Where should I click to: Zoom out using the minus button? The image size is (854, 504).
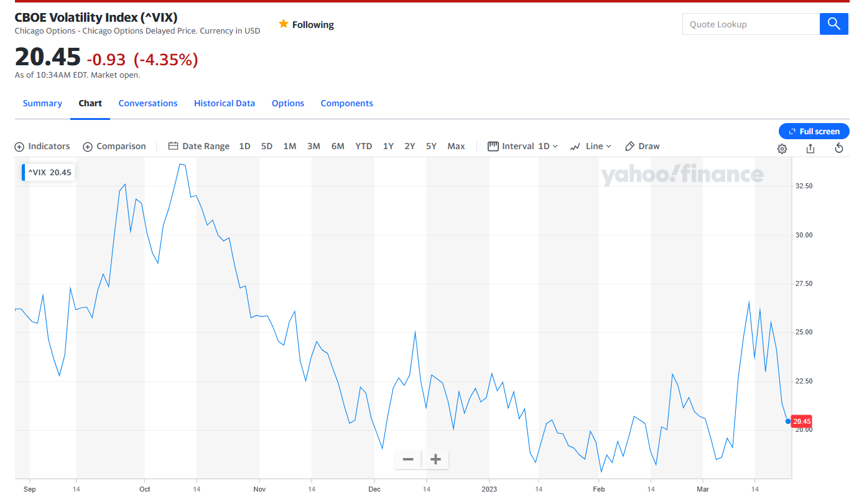point(408,459)
